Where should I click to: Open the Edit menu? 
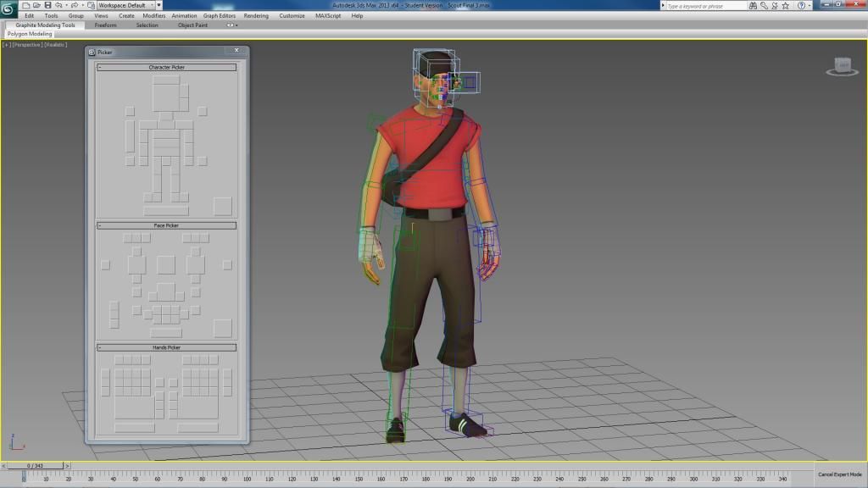pos(30,16)
